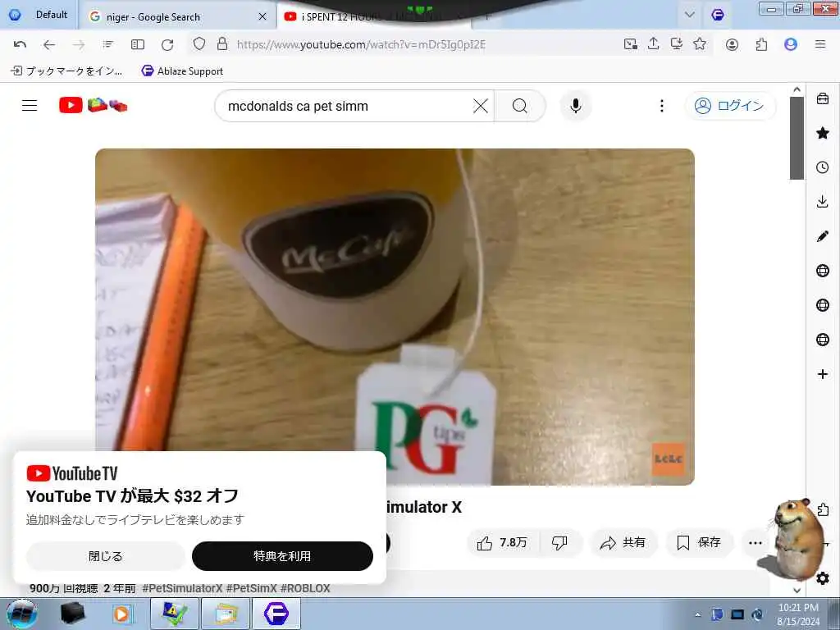This screenshot has height=630, width=840.
Task: Switch to the i SPENT 12 HOURS YouTube tab
Action: tap(375, 16)
